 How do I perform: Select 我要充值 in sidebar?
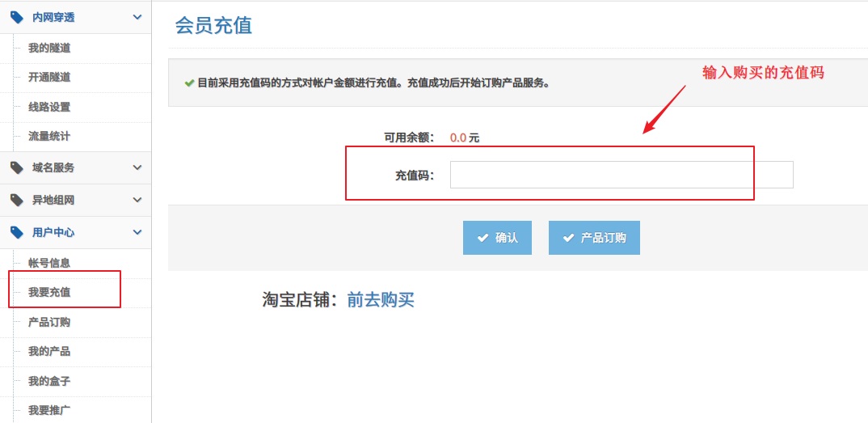pos(49,292)
